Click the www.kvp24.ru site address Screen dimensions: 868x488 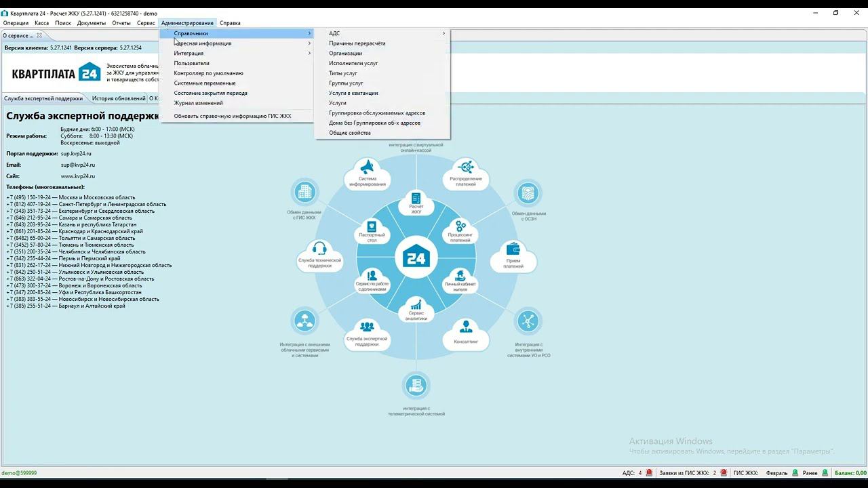click(x=78, y=176)
